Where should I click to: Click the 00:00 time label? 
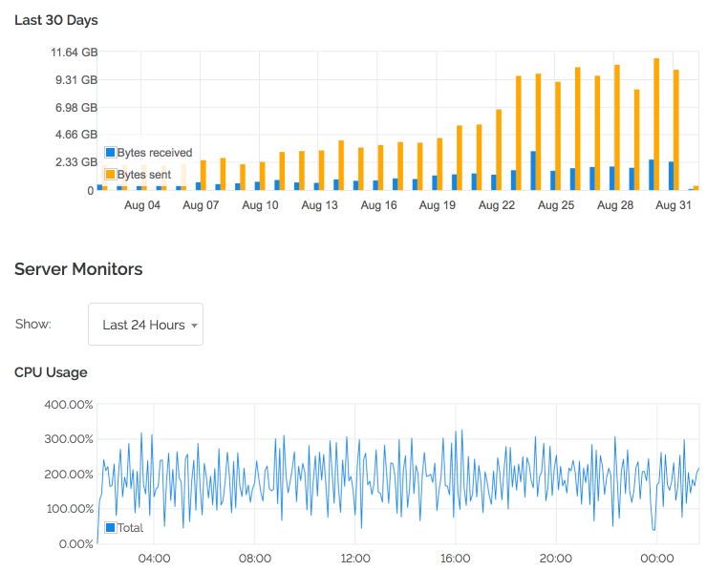click(x=657, y=559)
